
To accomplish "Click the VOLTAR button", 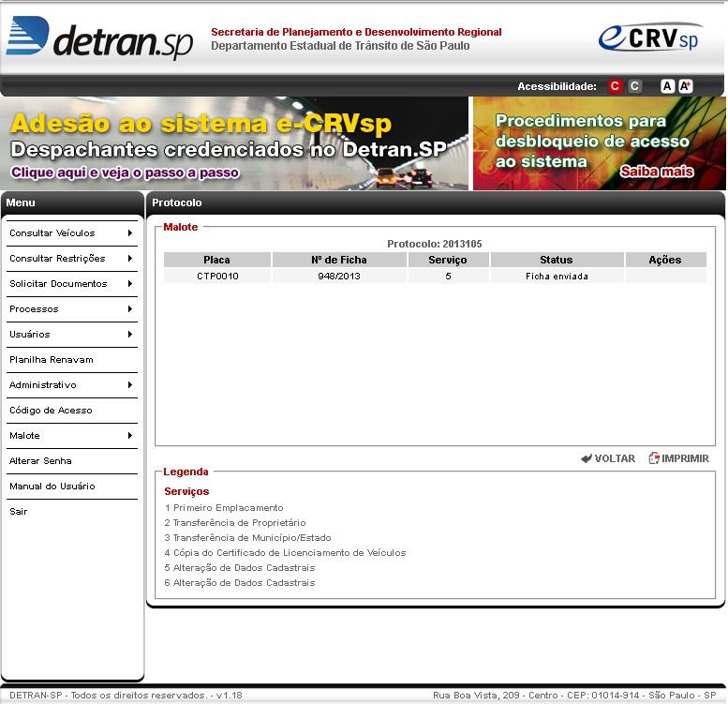I will click(x=608, y=458).
